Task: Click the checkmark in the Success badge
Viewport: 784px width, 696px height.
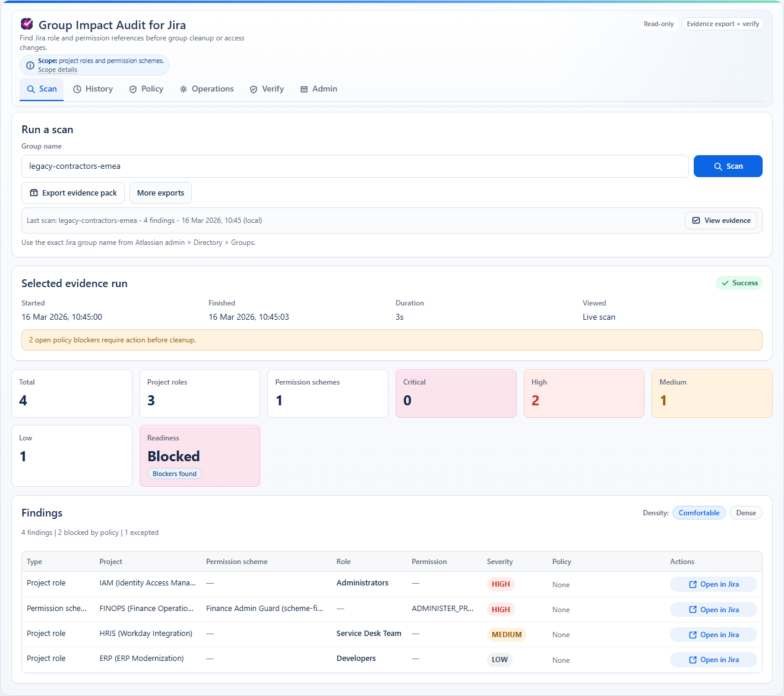Action: [725, 283]
